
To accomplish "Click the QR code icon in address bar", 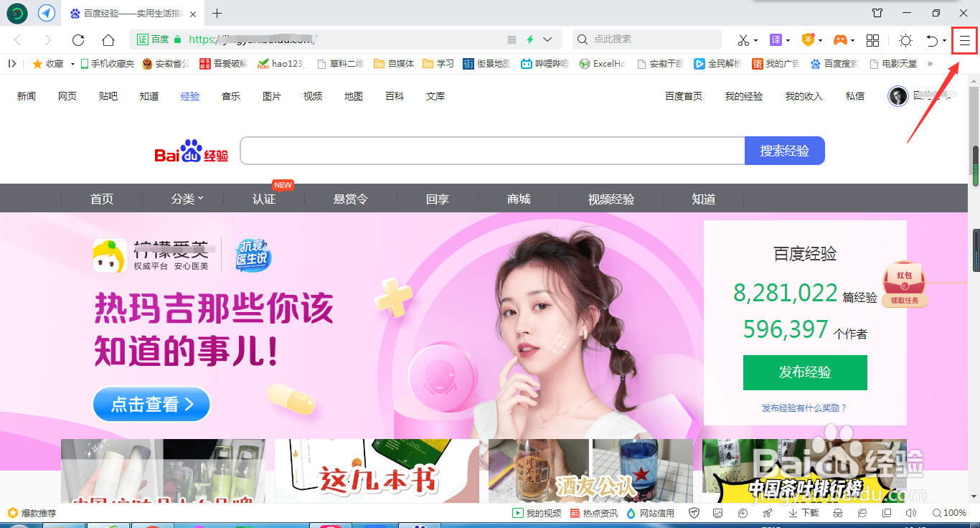I will (512, 39).
